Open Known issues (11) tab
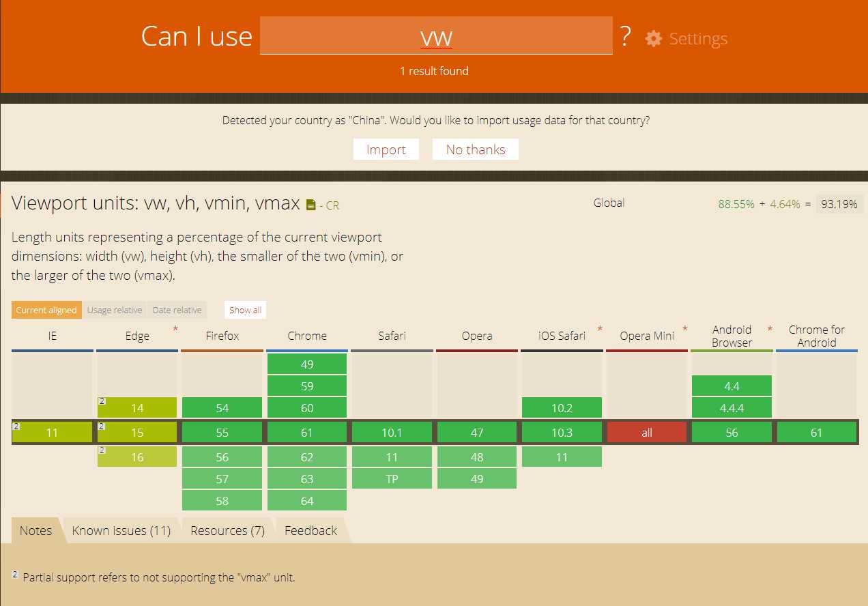868x606 pixels. pos(121,530)
